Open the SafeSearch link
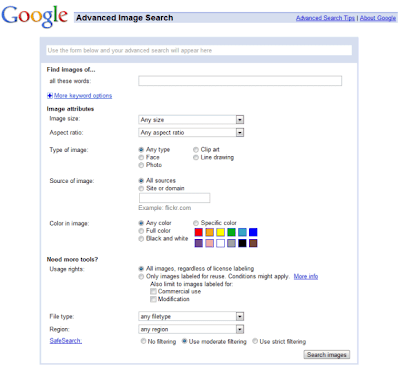The width and height of the screenshot is (400, 366). 66,341
